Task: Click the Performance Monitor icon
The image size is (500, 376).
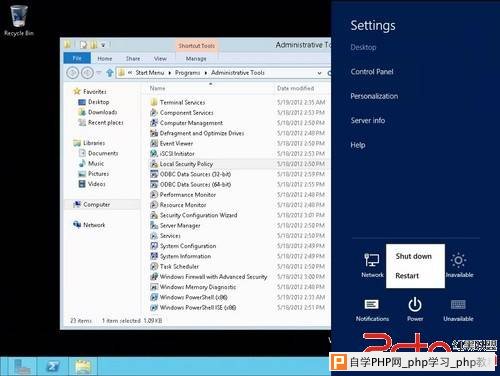Action: tap(154, 195)
